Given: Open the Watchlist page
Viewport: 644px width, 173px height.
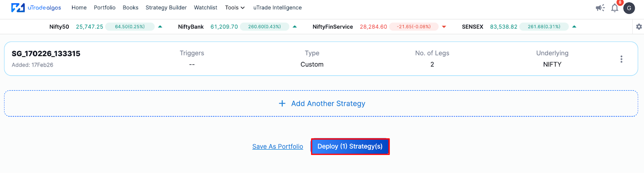Looking at the screenshot, I should point(206,8).
